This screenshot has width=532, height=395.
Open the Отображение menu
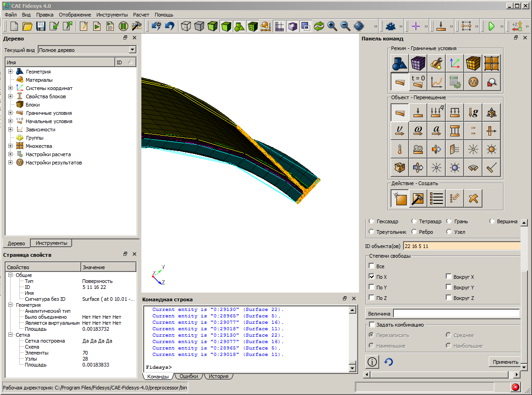(75, 15)
